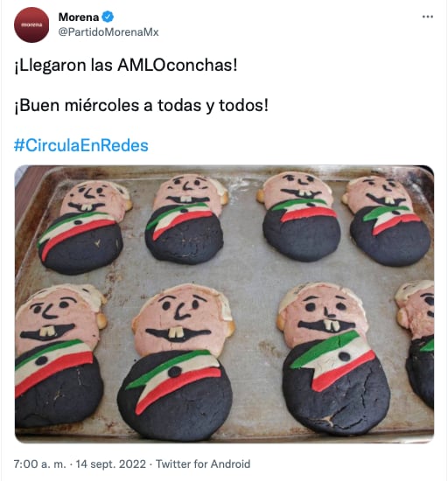Click the first concha in the photo's top row
The image size is (448, 481).
coord(83,227)
